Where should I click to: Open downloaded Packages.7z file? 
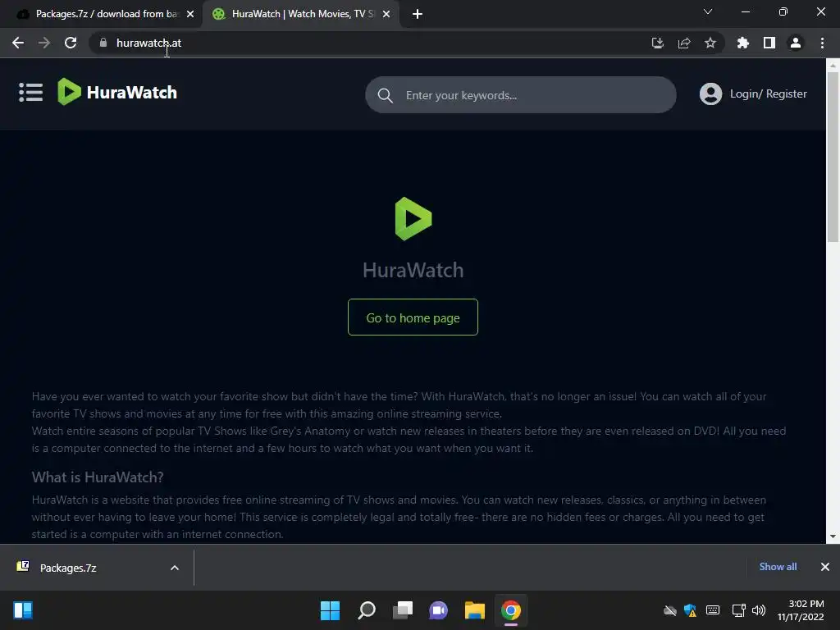67,568
